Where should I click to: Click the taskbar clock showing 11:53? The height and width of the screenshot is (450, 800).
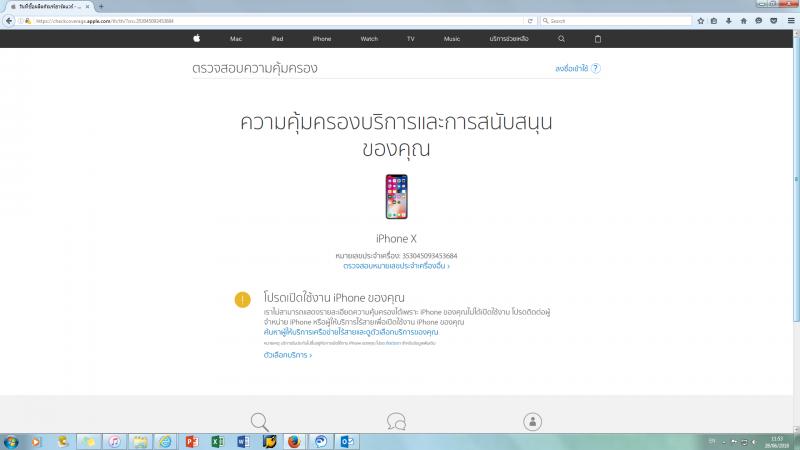[777, 442]
